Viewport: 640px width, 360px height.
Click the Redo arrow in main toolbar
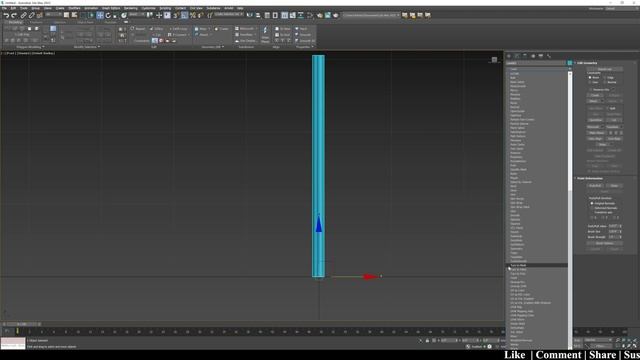click(x=14, y=16)
